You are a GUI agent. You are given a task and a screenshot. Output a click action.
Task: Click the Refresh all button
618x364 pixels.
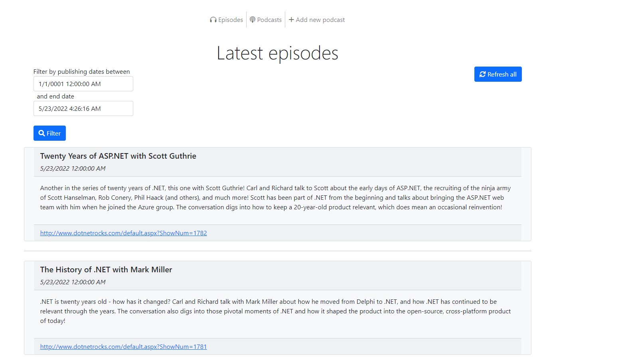[498, 74]
